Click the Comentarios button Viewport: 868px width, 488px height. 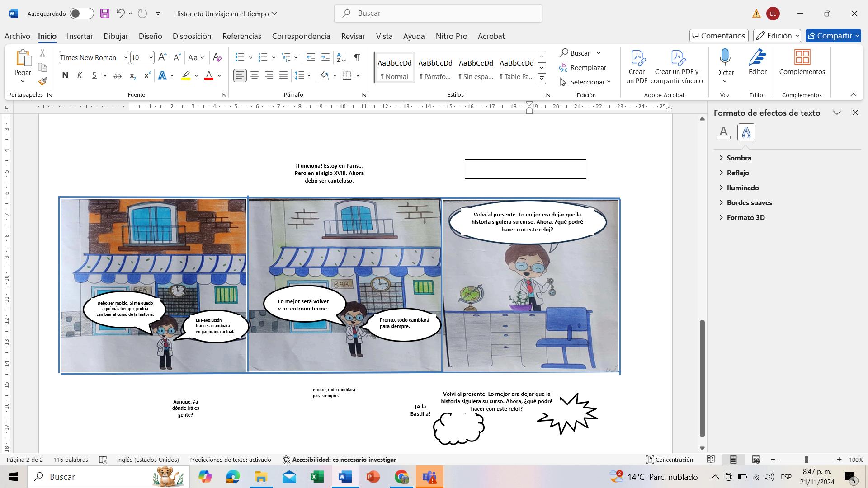click(x=719, y=36)
